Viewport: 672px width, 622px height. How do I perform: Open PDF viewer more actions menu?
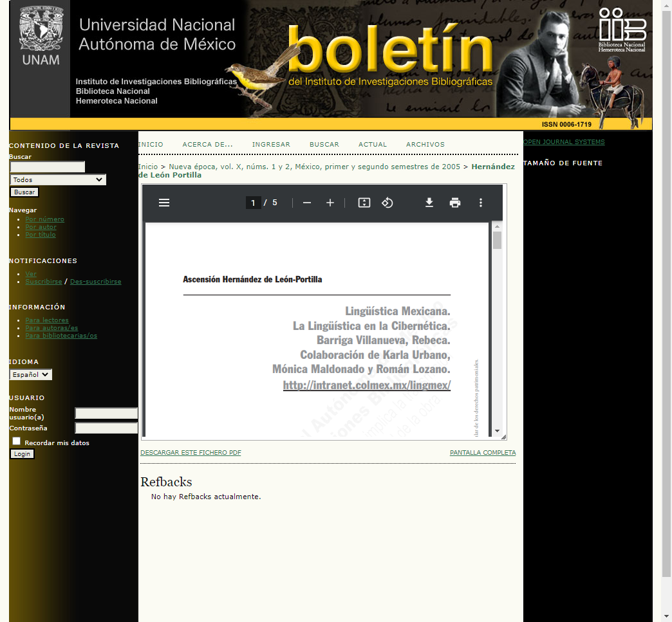click(x=481, y=203)
